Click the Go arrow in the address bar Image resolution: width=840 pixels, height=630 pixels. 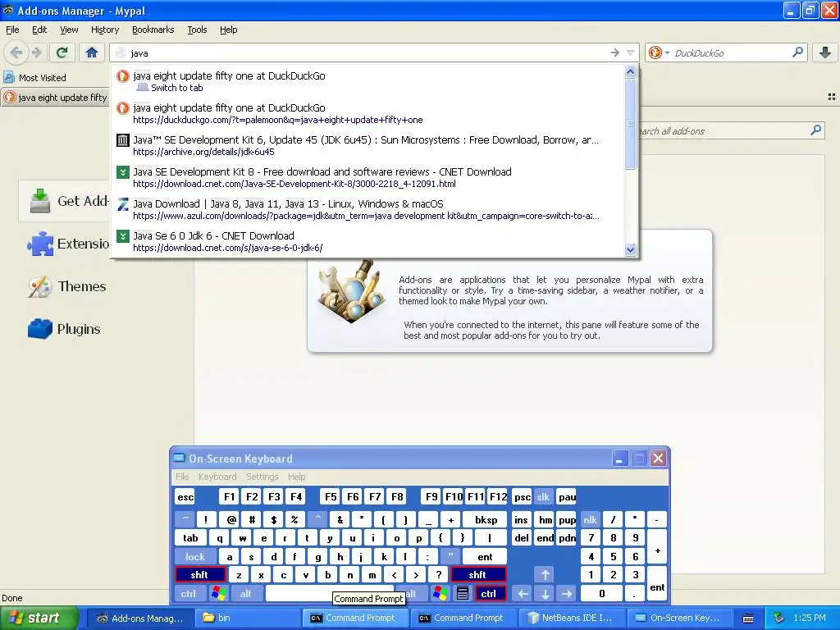tap(614, 52)
